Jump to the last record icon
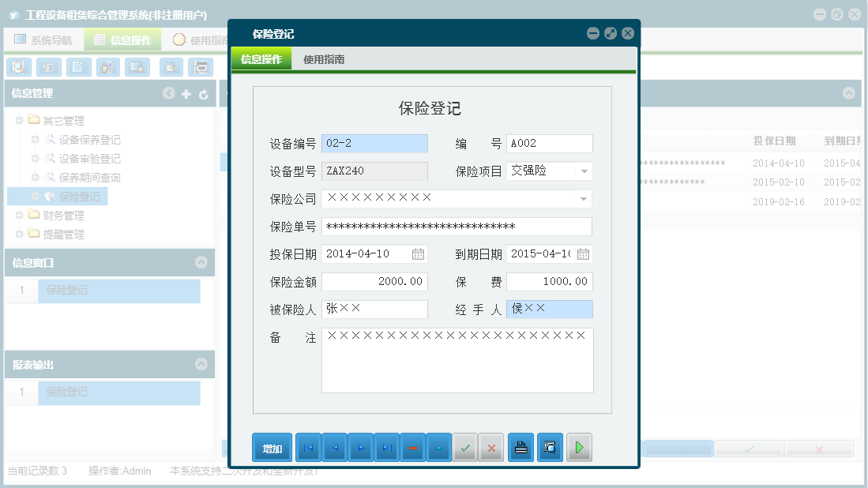868x488 pixels. [387, 447]
